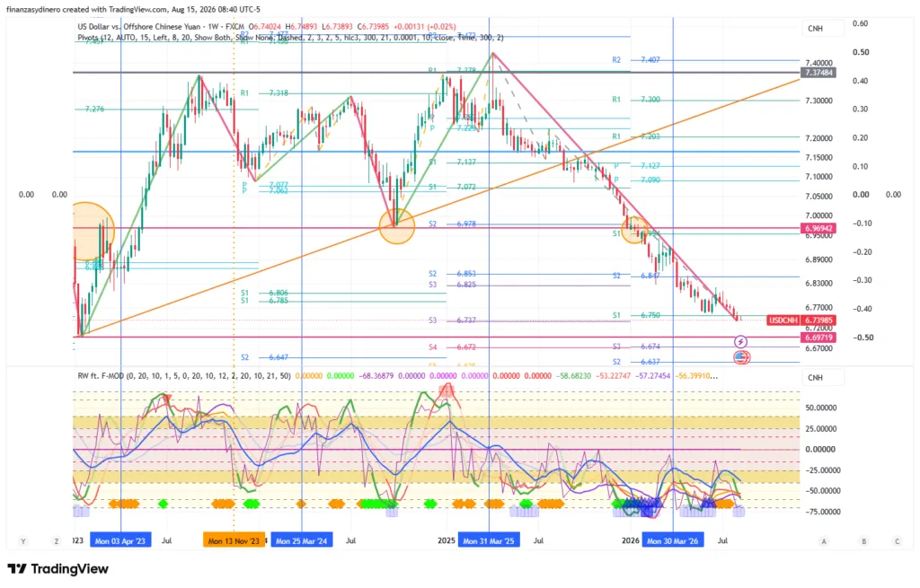This screenshot has height=588, width=920.
Task: Click the US flag economic event icon
Action: (x=741, y=357)
